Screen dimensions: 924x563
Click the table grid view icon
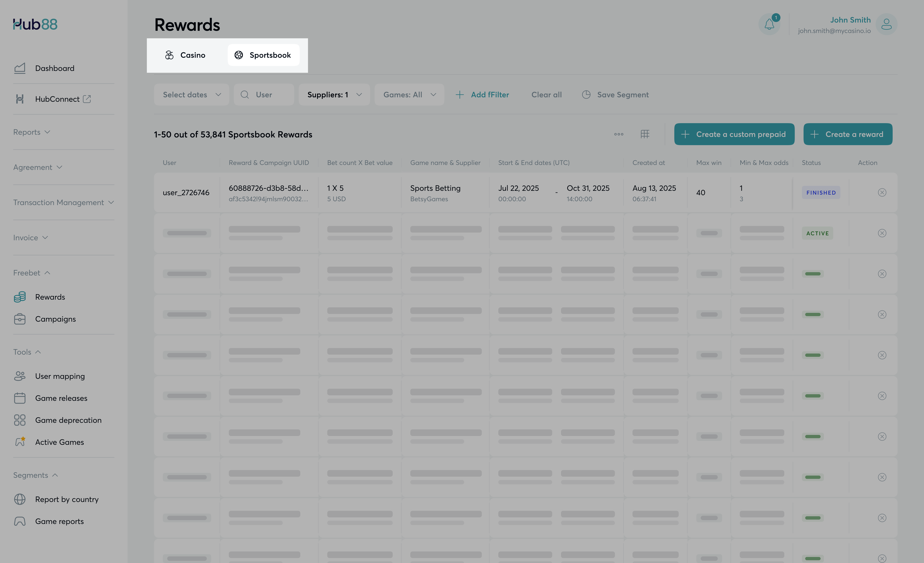point(645,134)
